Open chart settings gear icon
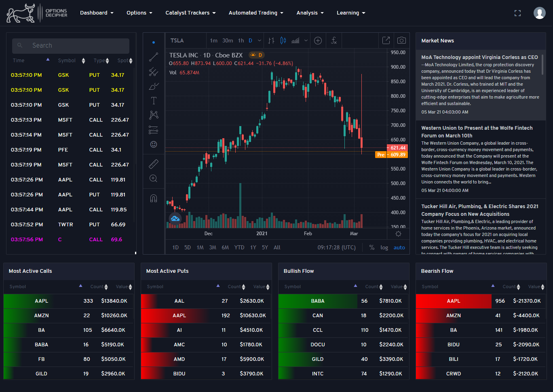 coord(398,234)
